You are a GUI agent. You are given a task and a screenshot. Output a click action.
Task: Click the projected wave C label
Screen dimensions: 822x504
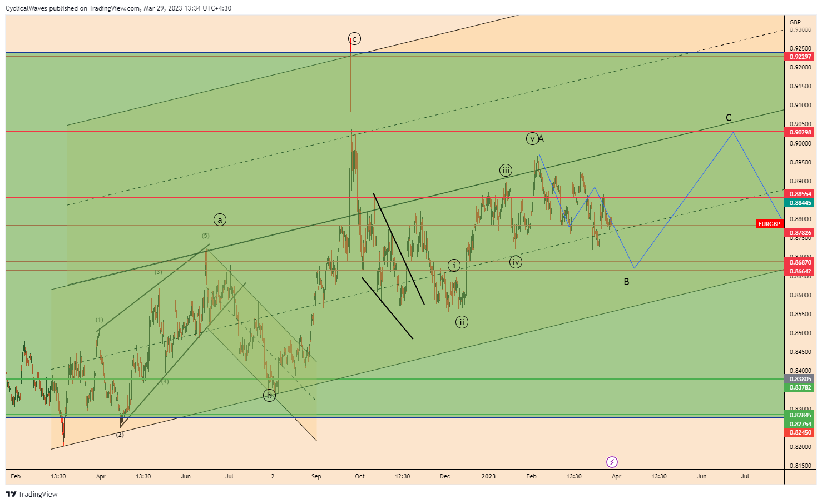[x=729, y=118]
